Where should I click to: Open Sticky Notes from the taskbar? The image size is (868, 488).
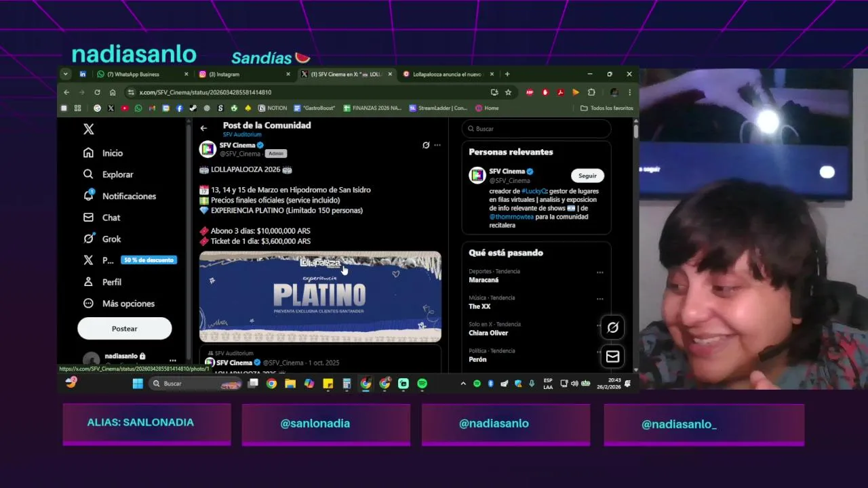point(328,384)
